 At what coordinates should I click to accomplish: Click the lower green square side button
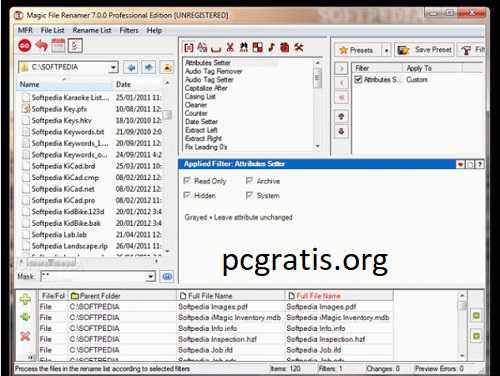(476, 336)
